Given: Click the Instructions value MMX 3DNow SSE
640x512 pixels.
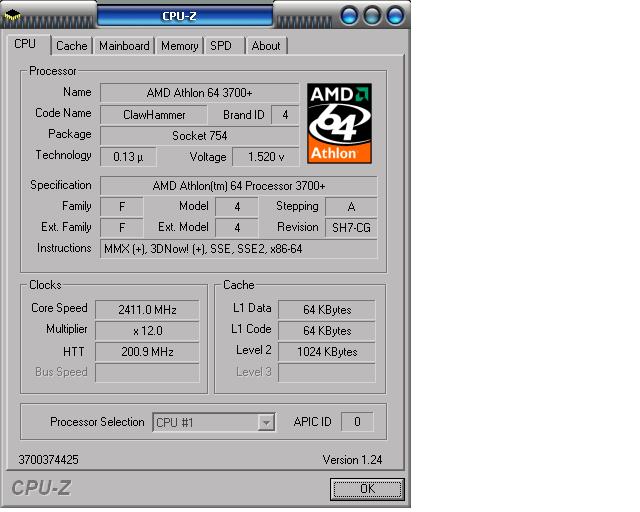Looking at the screenshot, I should 239,249.
